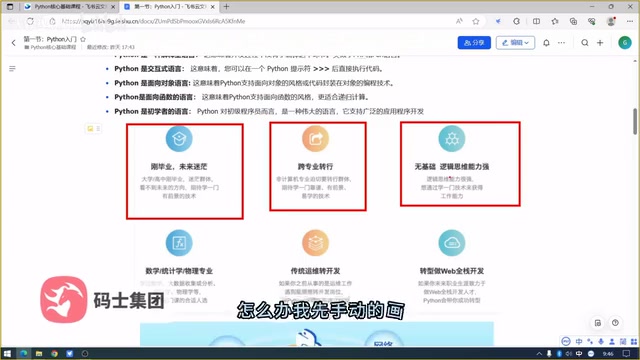Image resolution: width=640 pixels, height=360 pixels.
Task: Open split screen browser icon
Action: coord(536,21)
